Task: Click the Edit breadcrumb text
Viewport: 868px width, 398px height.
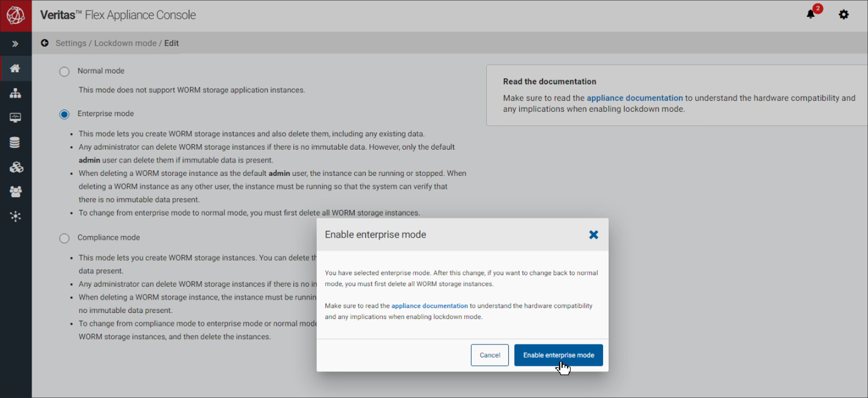Action: tap(172, 43)
